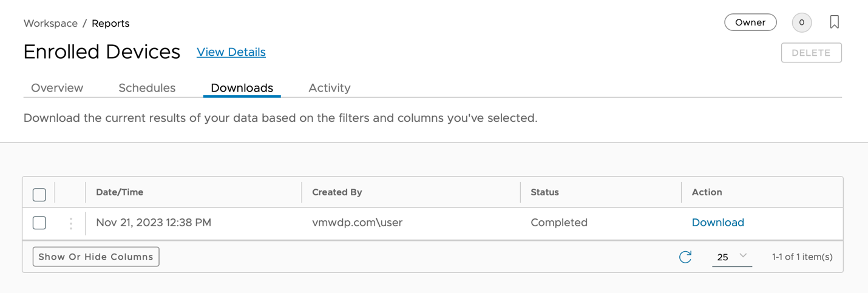Expand the page size dropdown showing 25
The height and width of the screenshot is (293, 868).
pyautogui.click(x=731, y=257)
